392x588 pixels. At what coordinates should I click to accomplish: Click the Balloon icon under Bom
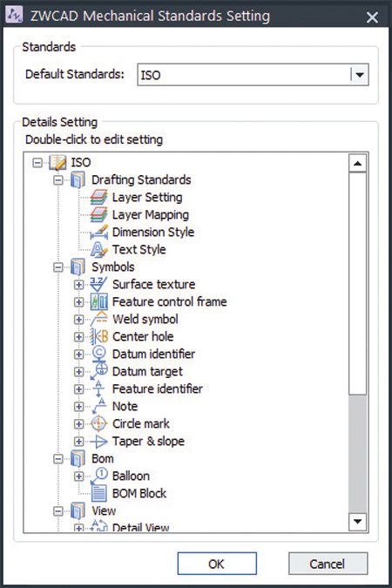(x=99, y=476)
